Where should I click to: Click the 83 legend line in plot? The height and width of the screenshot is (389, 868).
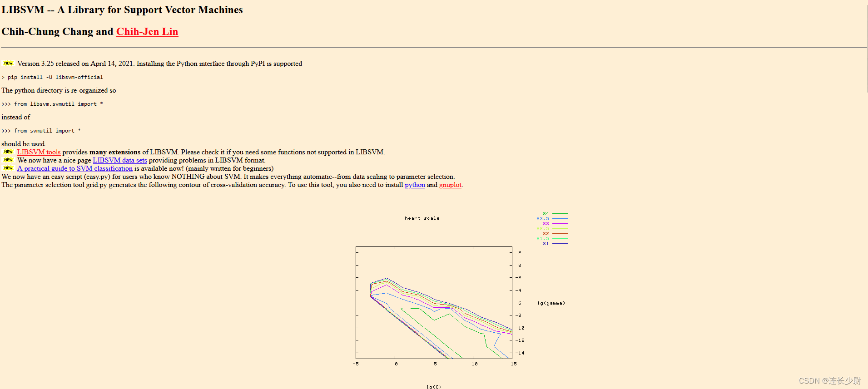(x=560, y=223)
